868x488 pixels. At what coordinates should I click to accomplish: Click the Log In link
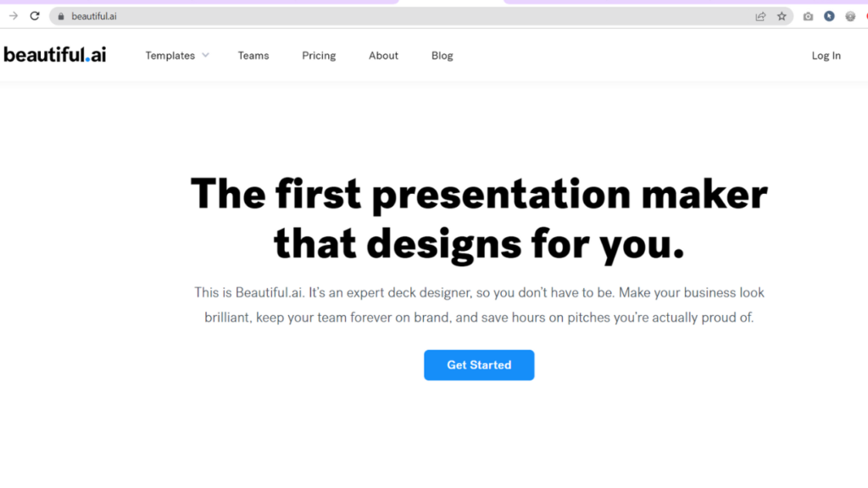click(x=826, y=55)
